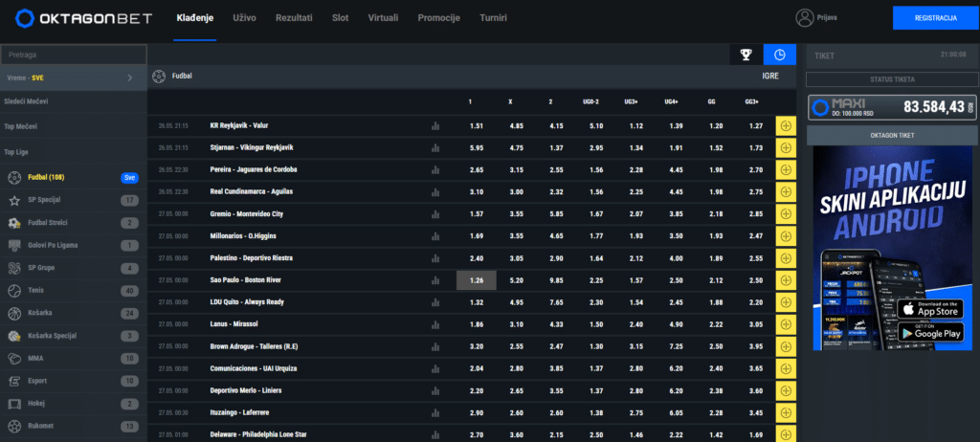The width and height of the screenshot is (980, 442).
Task: Click the OktagonBet logo
Action: pos(83,18)
